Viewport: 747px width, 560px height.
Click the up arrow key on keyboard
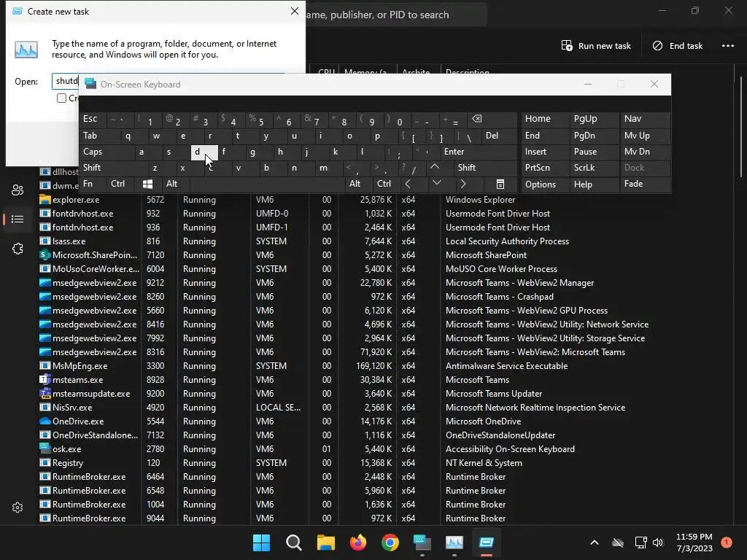[435, 167]
